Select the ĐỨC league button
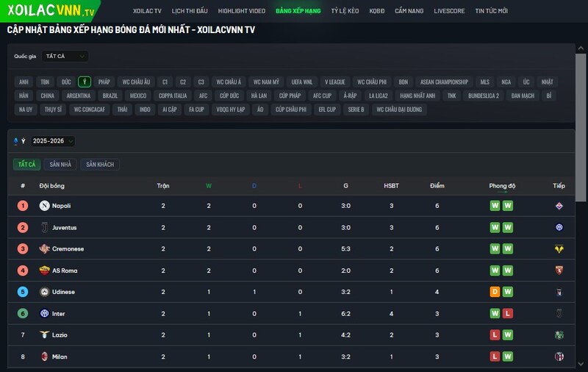Screen dimensions: 588x372 pos(66,82)
